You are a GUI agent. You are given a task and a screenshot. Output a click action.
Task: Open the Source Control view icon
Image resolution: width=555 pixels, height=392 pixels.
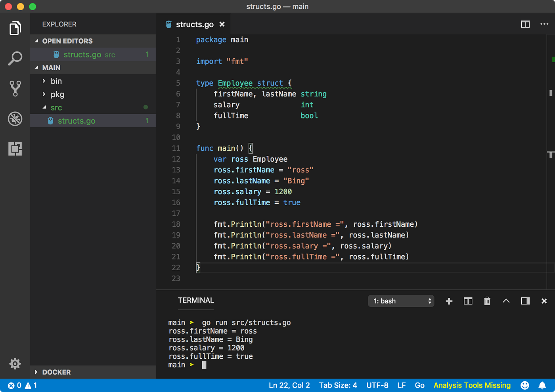coord(15,88)
